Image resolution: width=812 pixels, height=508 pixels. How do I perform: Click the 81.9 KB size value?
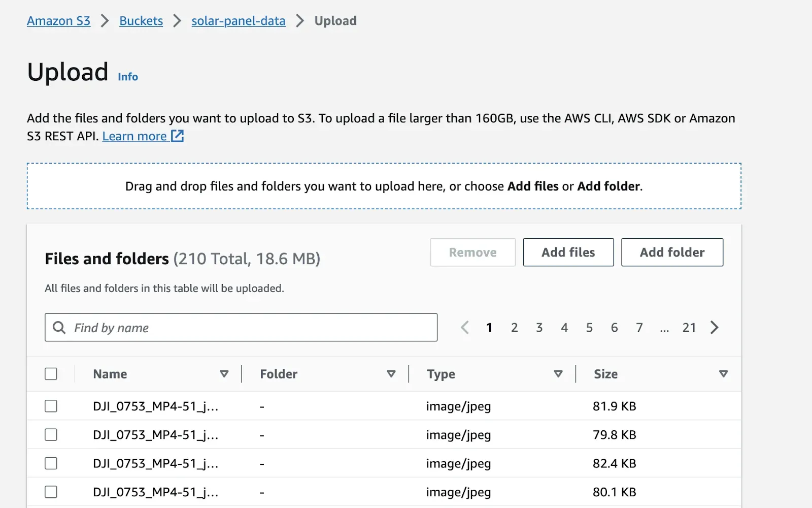pyautogui.click(x=615, y=406)
